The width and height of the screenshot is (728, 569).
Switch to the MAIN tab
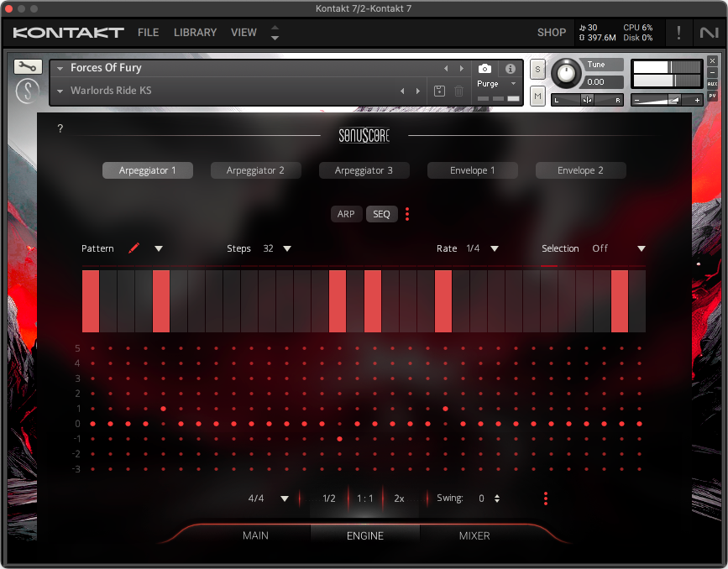tap(255, 535)
